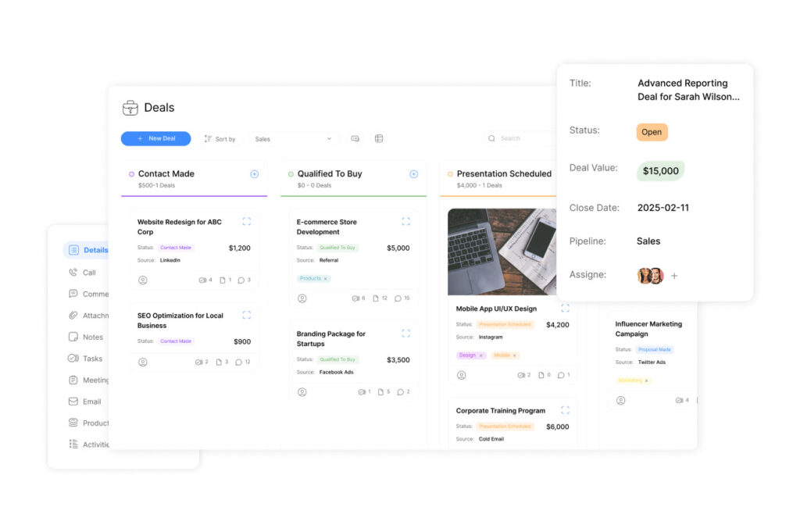Add an assignee with the plus icon
The width and height of the screenshot is (800, 532).
(x=674, y=276)
